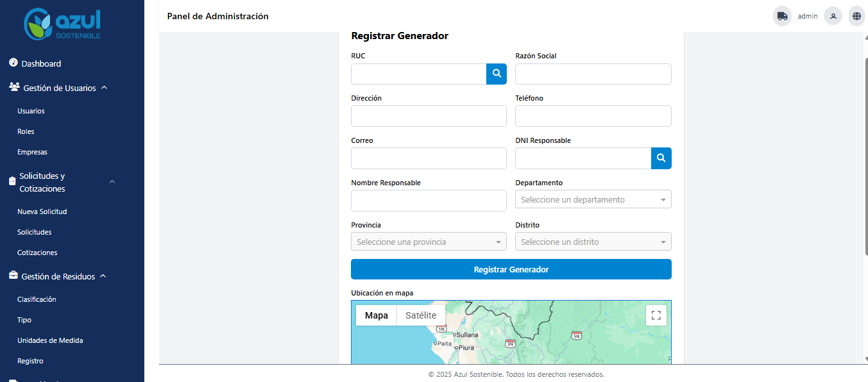868x382 pixels.
Task: Click the Azul Sostenible logo
Action: [62, 25]
